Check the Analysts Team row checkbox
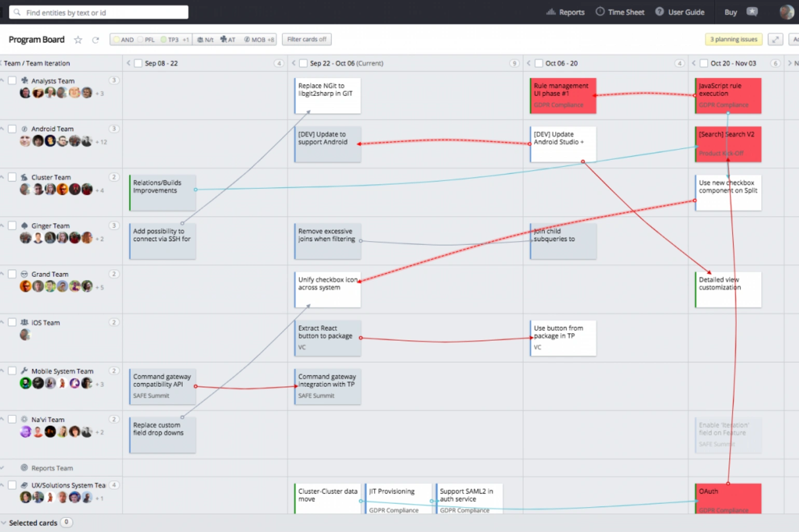The width and height of the screenshot is (799, 532). point(12,80)
